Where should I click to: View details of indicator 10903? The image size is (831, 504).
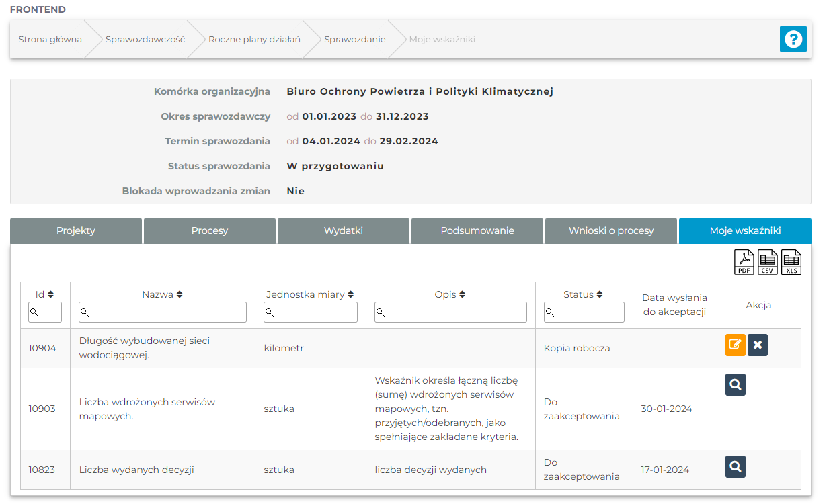(736, 385)
